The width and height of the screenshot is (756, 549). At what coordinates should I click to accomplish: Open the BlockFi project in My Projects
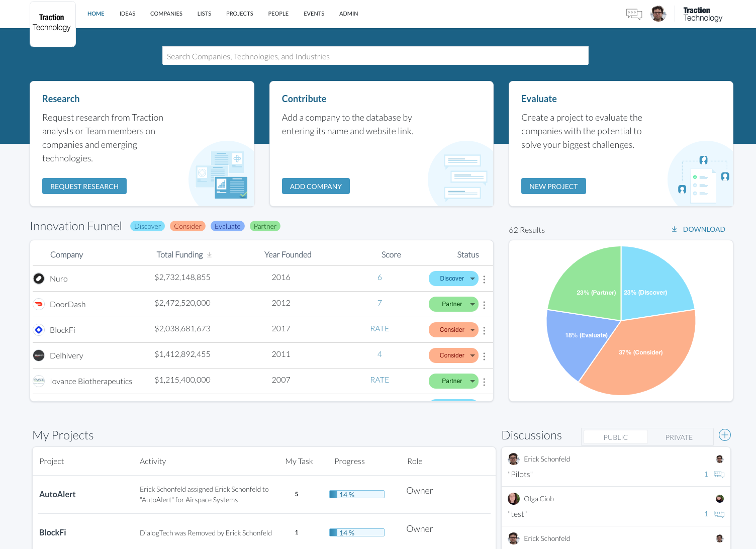pyautogui.click(x=53, y=533)
